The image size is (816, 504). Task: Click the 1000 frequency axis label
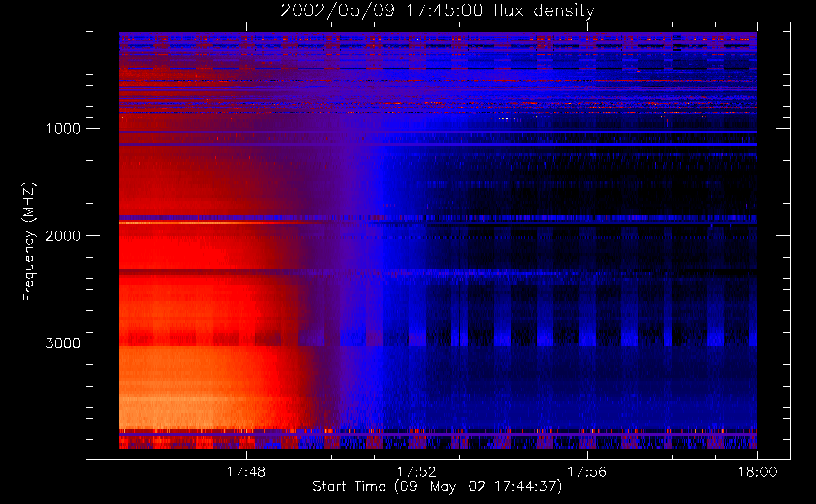point(63,129)
